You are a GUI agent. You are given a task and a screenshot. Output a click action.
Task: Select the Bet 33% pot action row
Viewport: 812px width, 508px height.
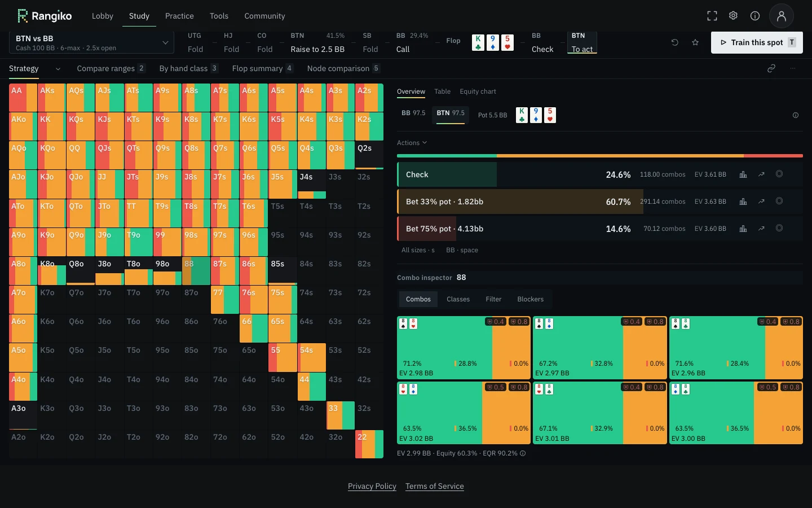[x=600, y=202]
